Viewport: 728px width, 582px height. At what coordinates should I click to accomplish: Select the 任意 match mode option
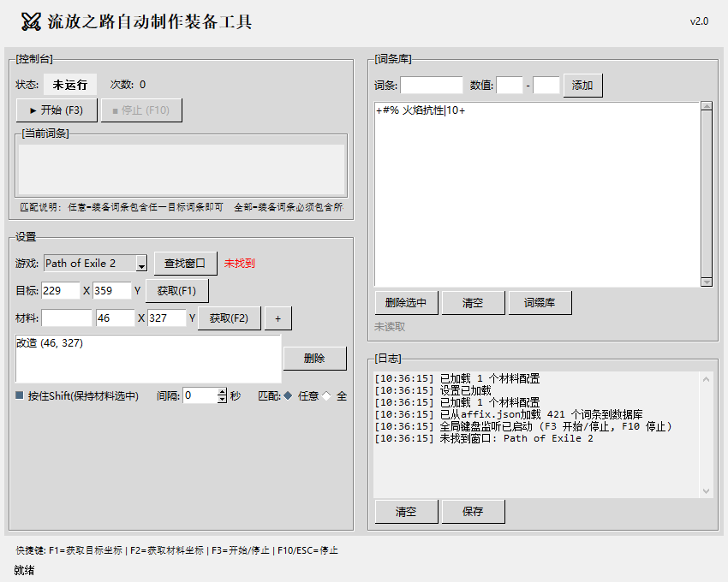(x=286, y=395)
